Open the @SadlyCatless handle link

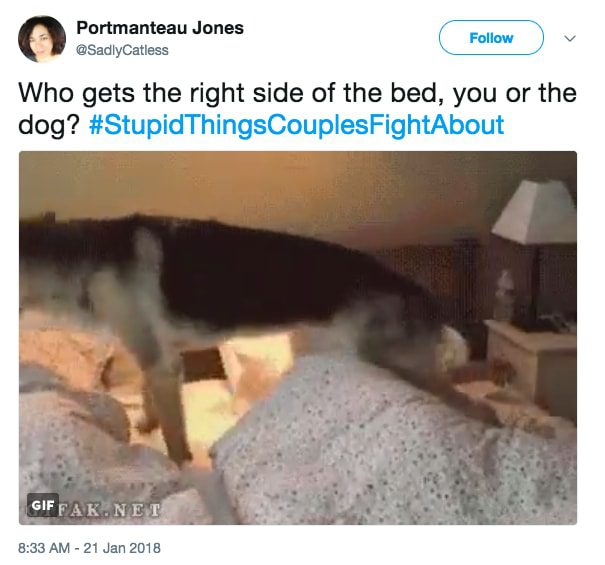coord(122,50)
